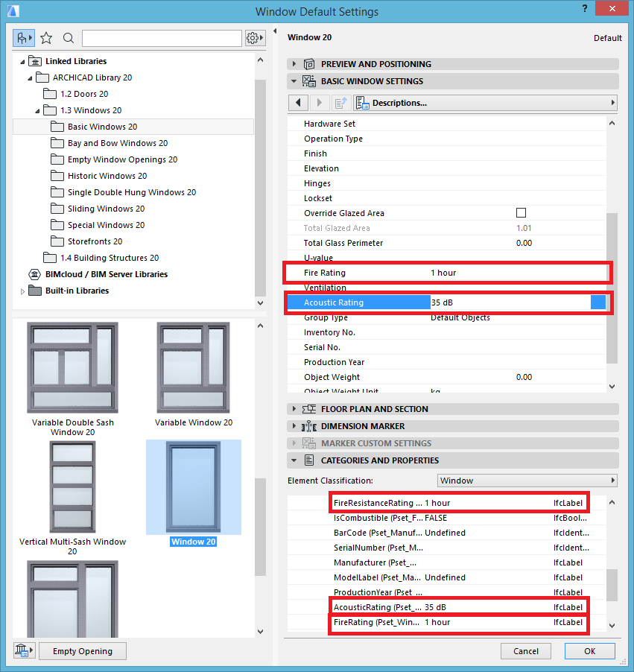Viewport: 634px width, 672px height.
Task: Select the Vertical Multi-Sash Window 20 thumbnail
Action: tap(72, 486)
